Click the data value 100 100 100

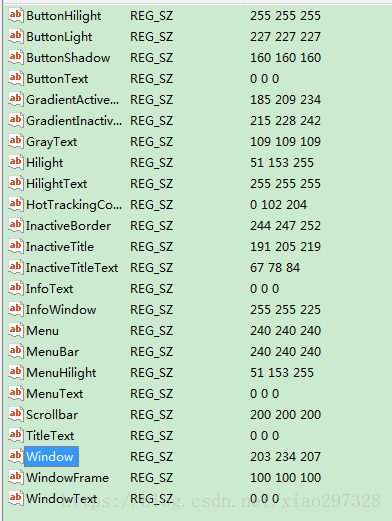click(x=285, y=478)
